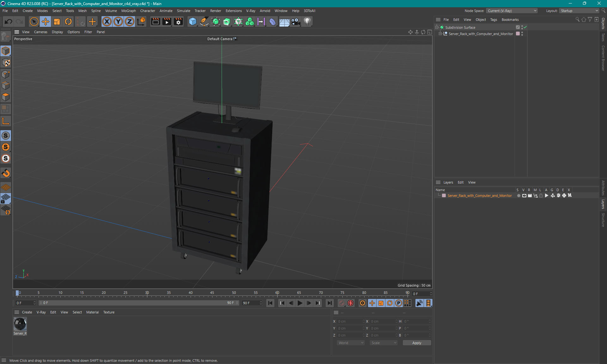607x364 pixels.
Task: Open Object Manager hamburger menu
Action: (x=438, y=20)
